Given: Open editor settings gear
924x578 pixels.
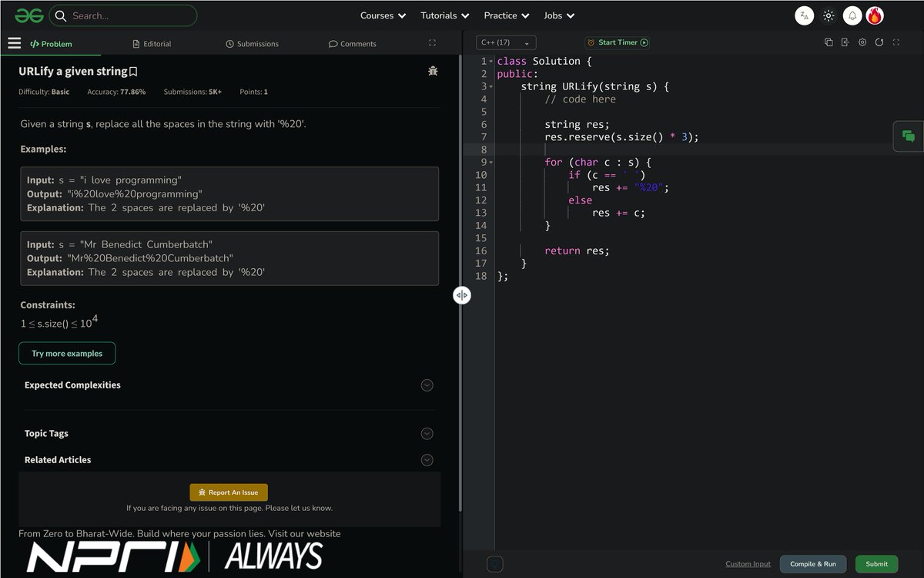Looking at the screenshot, I should 862,42.
